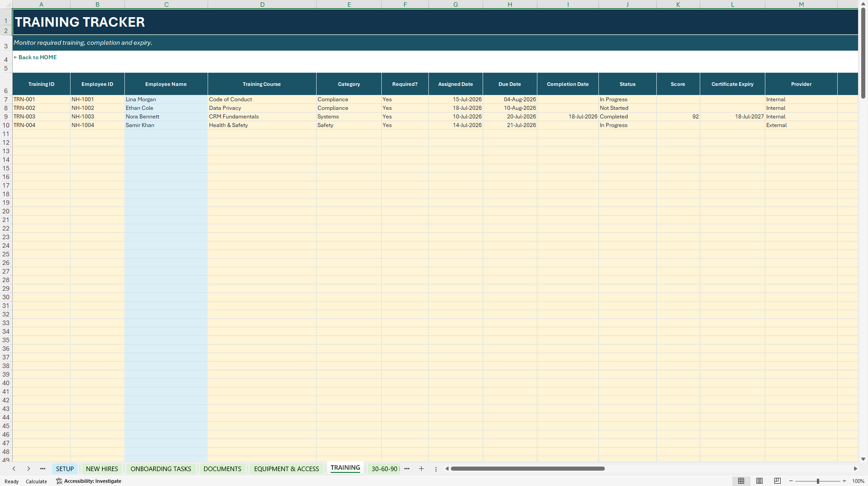This screenshot has height=486, width=868.
Task: Select the CRM Fundamentals course cell
Action: (x=262, y=117)
